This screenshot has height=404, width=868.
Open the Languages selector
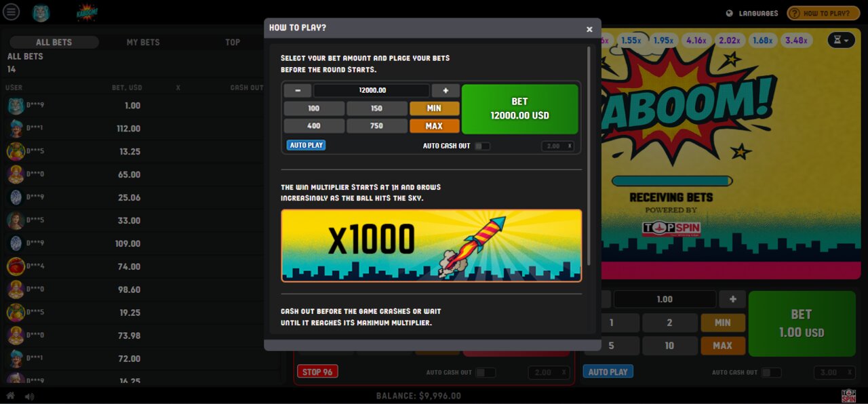(752, 13)
